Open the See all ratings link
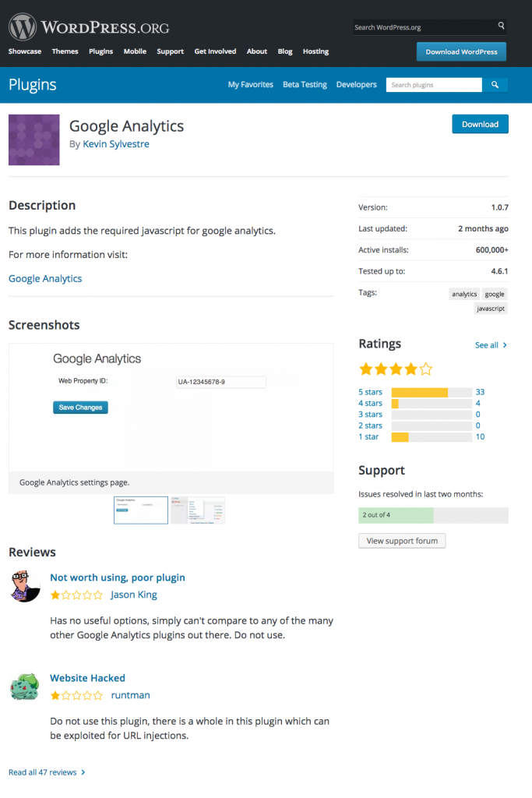Image resolution: width=532 pixels, height=798 pixels. click(487, 344)
